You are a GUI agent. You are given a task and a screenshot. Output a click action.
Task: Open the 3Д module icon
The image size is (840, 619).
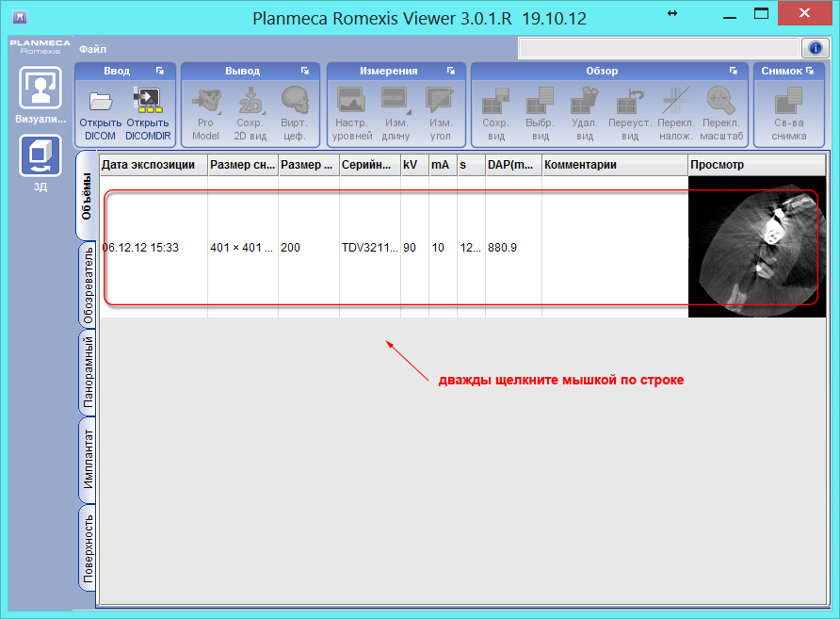[40, 155]
